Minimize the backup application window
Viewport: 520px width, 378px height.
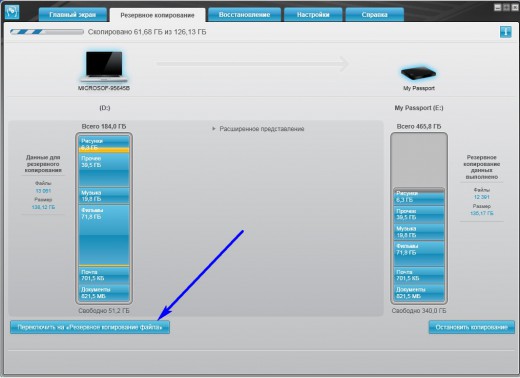(x=497, y=7)
